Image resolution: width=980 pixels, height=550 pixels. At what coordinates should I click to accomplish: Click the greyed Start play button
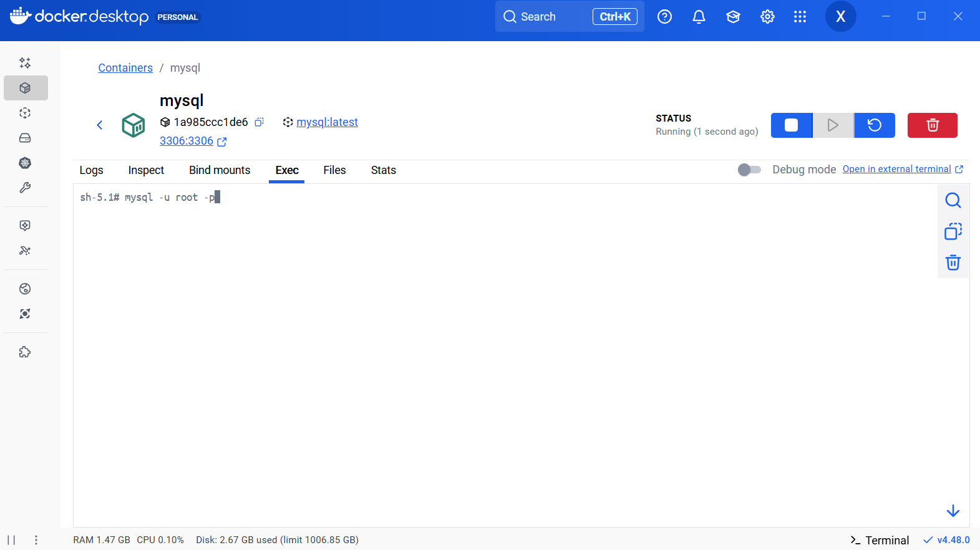(833, 125)
